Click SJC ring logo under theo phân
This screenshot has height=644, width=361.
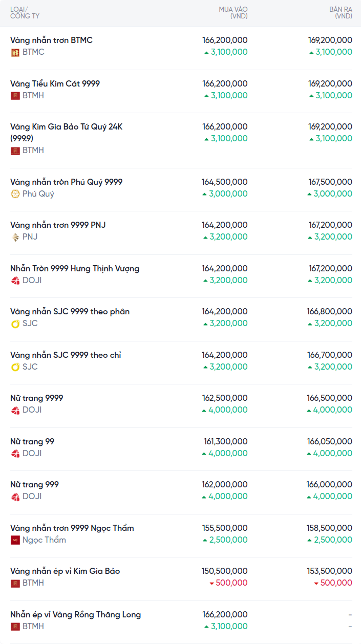tap(15, 324)
